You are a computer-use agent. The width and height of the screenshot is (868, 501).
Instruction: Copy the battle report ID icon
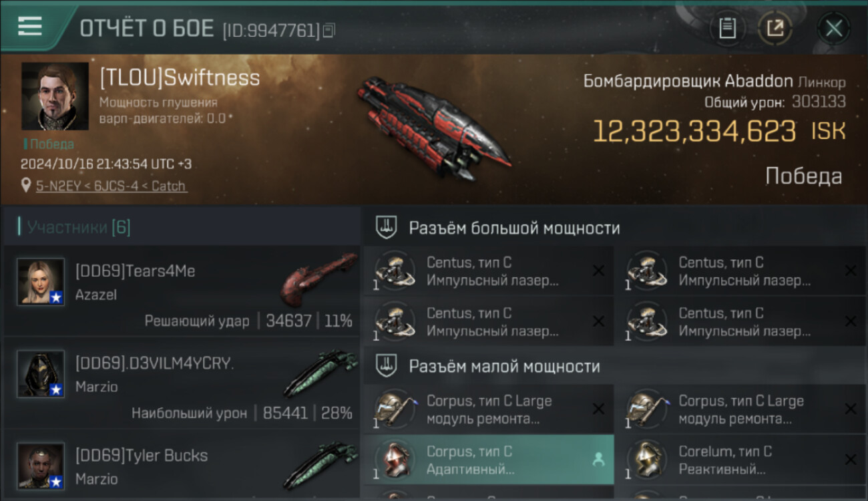click(x=329, y=30)
